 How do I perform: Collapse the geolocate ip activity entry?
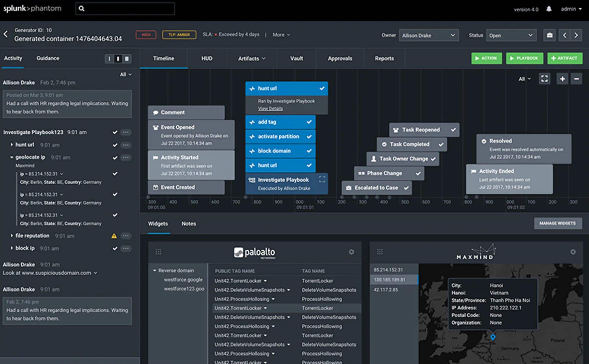tap(11, 157)
